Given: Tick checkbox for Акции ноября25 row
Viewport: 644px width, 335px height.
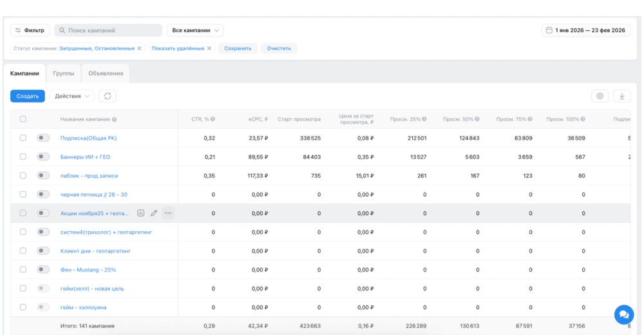Looking at the screenshot, I should pyautogui.click(x=23, y=213).
